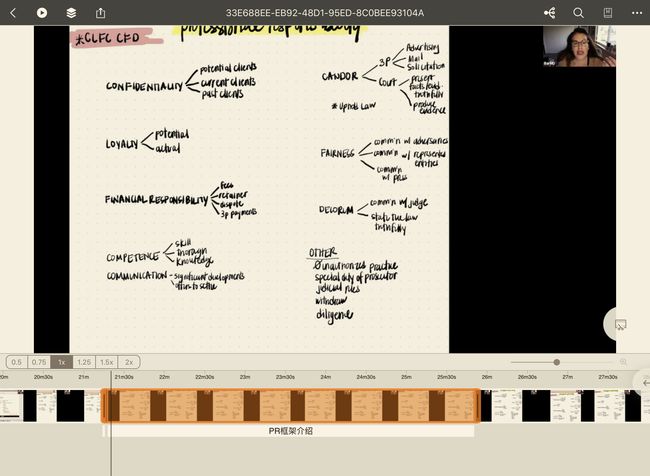Tap the branching nodes icon in top bar
Viewport: 650px width, 476px height.
tap(550, 13)
